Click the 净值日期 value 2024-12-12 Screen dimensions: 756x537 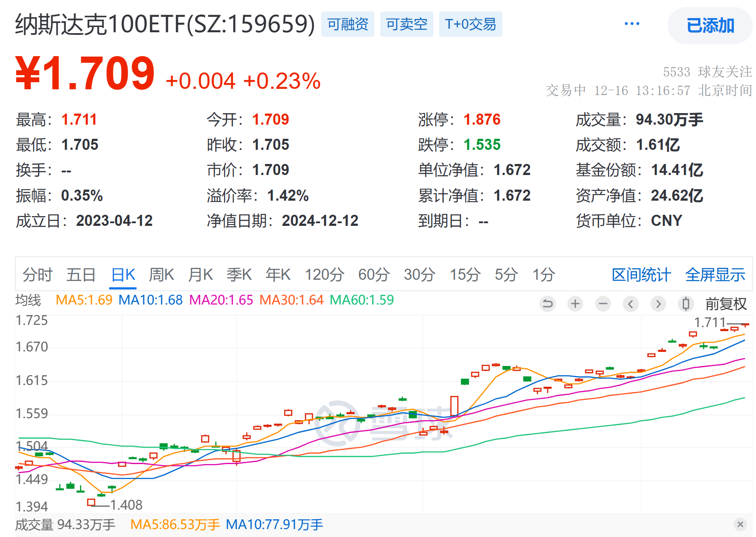[320, 221]
